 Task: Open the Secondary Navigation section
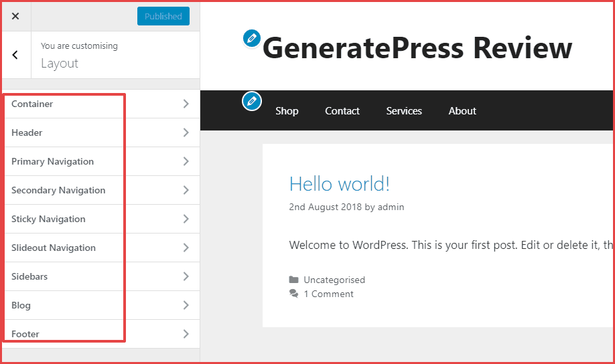click(101, 190)
